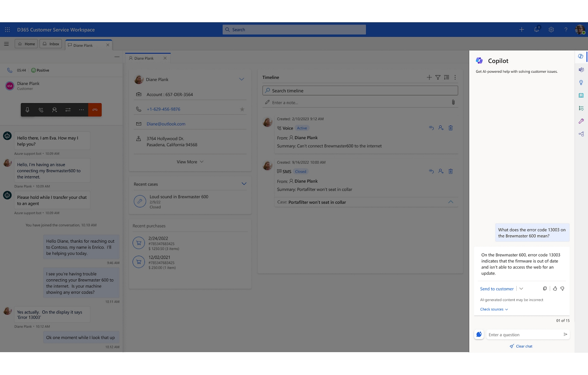Close the Diane Plank session tab
This screenshot has height=375, width=588.
click(x=108, y=45)
